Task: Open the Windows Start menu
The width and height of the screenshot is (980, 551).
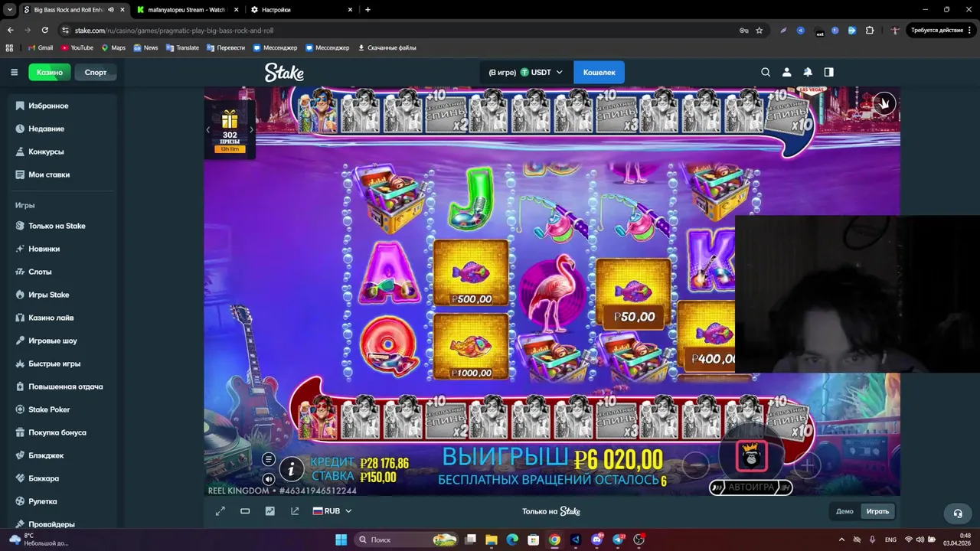Action: coord(341,540)
